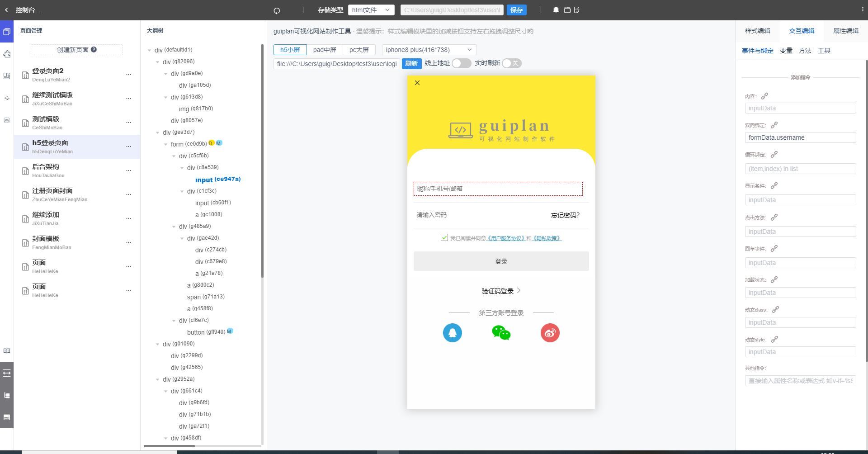Collapse the form (ce0d9b) tree node
Image resolution: width=868 pixels, height=454 pixels.
(166, 144)
